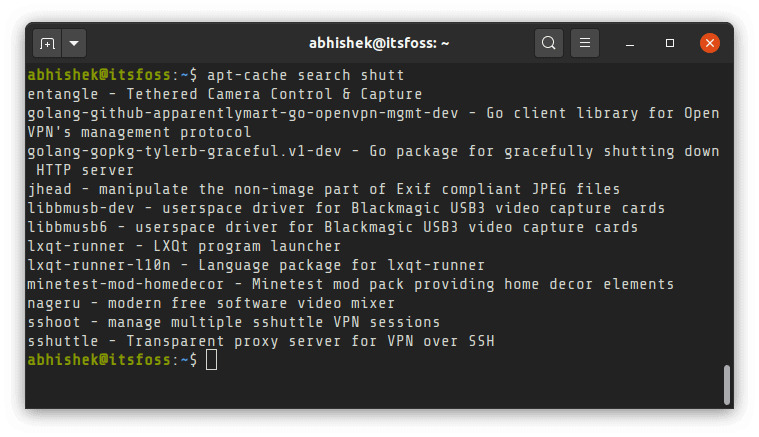Open the hamburger menu button
This screenshot has height=437, width=759.
point(585,44)
